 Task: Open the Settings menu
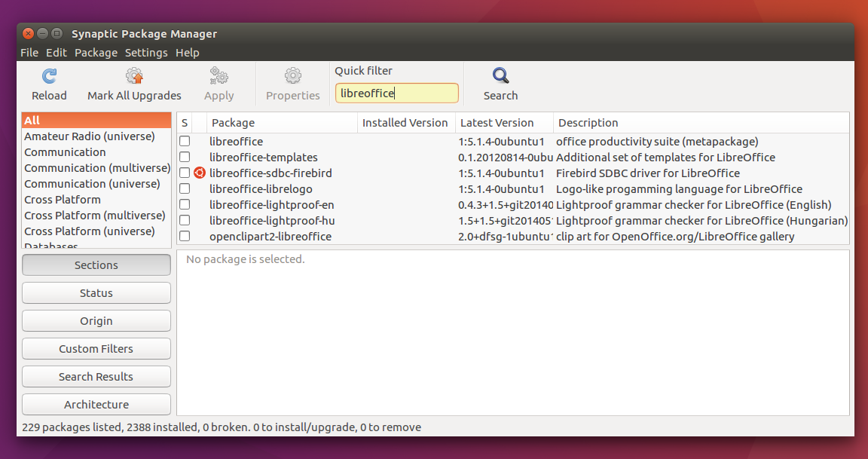pos(146,53)
